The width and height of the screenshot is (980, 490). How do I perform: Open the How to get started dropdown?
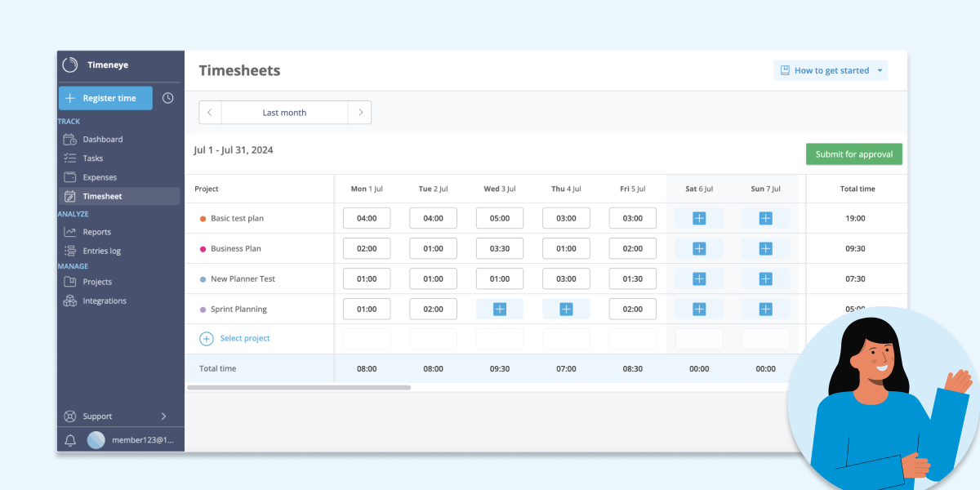(x=830, y=70)
